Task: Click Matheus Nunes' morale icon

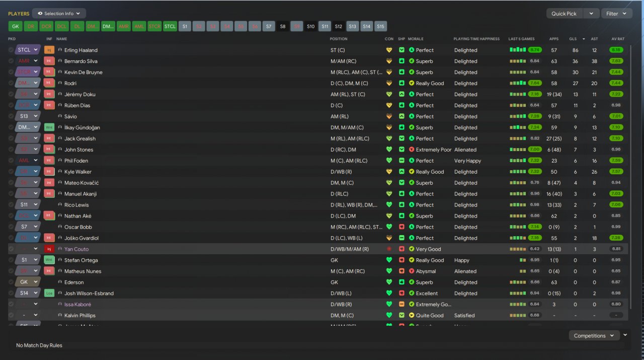Action: tap(412, 271)
